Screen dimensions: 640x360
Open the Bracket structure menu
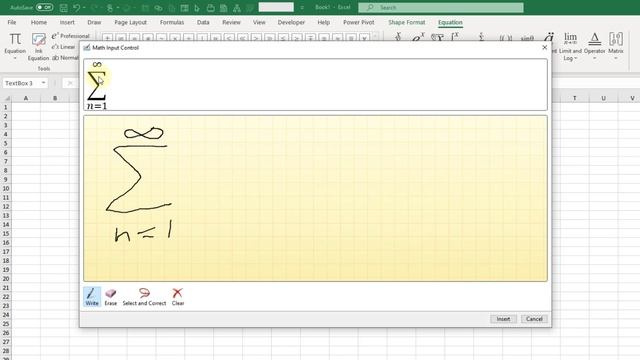[x=505, y=37]
